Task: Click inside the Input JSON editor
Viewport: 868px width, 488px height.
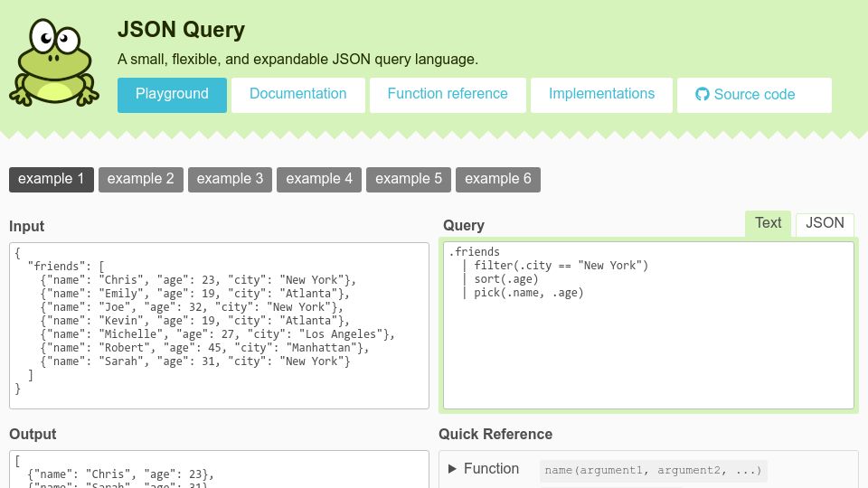Action: pos(219,325)
